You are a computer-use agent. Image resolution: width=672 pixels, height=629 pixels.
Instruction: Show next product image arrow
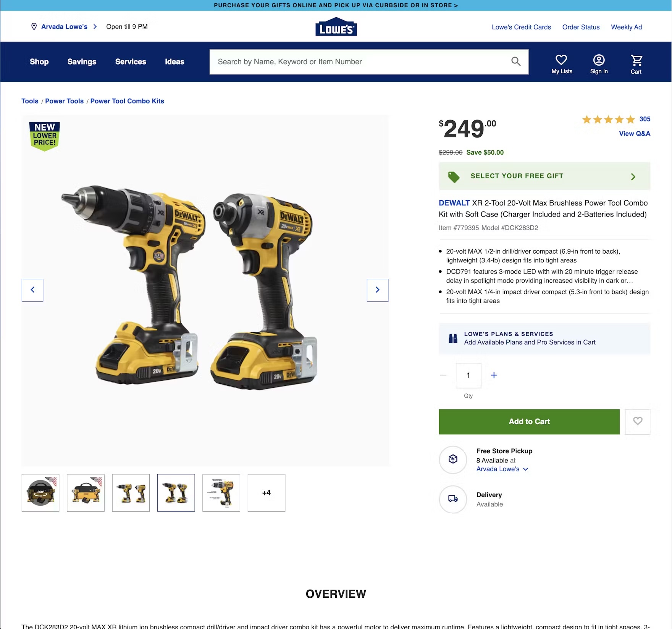pyautogui.click(x=378, y=290)
